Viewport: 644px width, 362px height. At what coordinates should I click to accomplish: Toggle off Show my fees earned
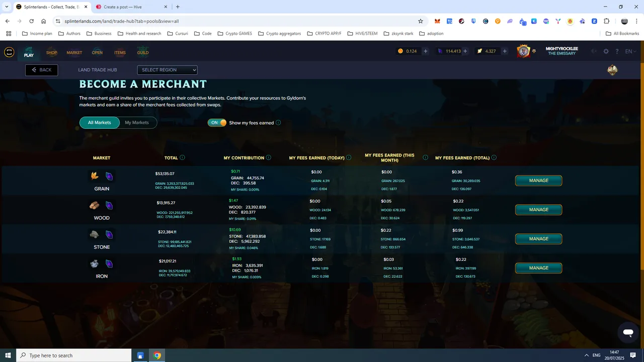click(217, 123)
